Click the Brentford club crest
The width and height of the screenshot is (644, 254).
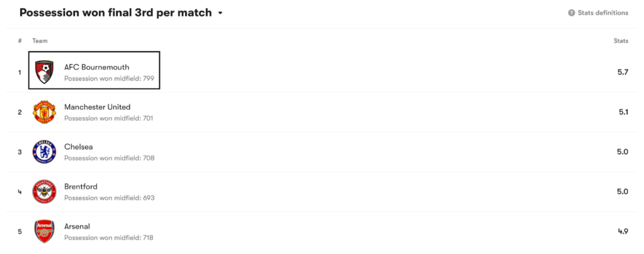click(x=44, y=192)
